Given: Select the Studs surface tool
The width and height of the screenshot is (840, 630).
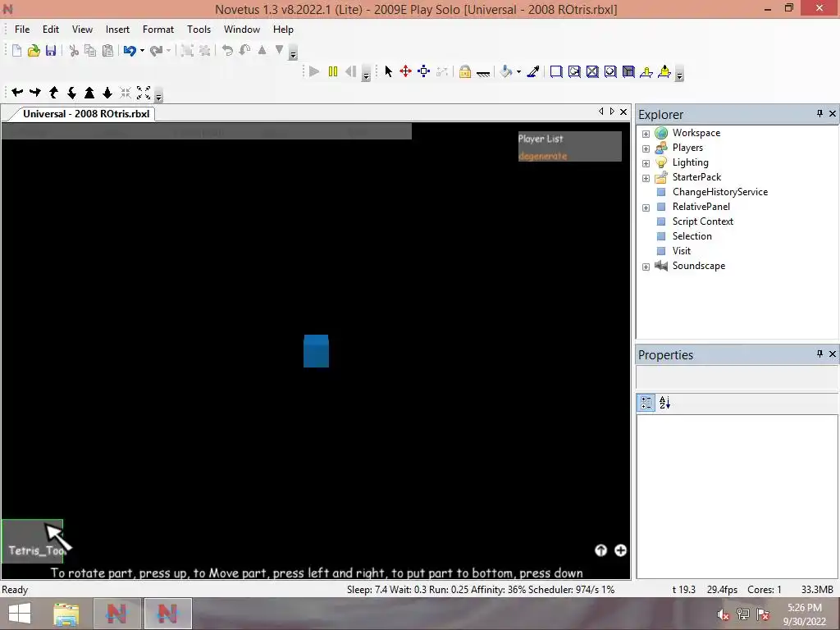Looking at the screenshot, I should [610, 71].
